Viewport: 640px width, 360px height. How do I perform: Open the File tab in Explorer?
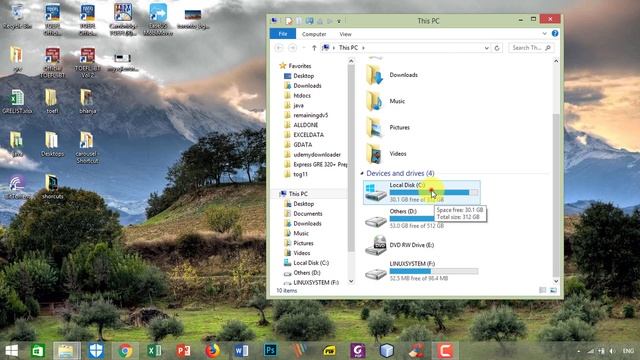pyautogui.click(x=283, y=34)
